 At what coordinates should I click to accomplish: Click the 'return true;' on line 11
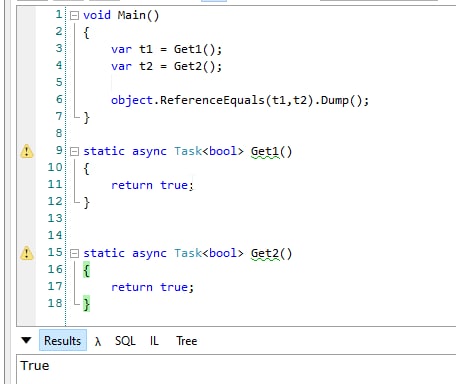tap(152, 185)
